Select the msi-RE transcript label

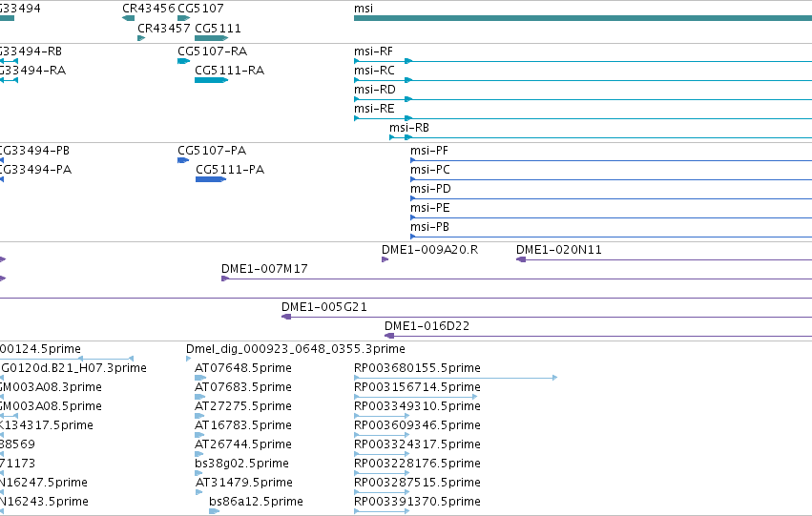click(374, 109)
